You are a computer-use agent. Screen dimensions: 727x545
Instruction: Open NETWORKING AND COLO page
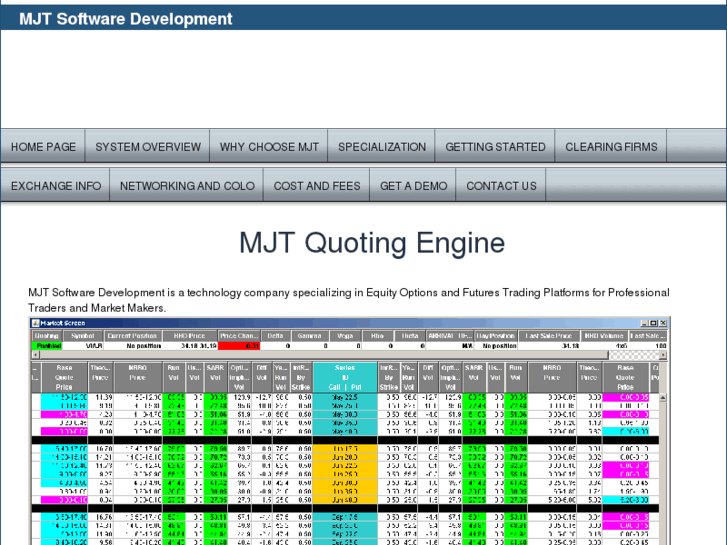click(x=187, y=185)
